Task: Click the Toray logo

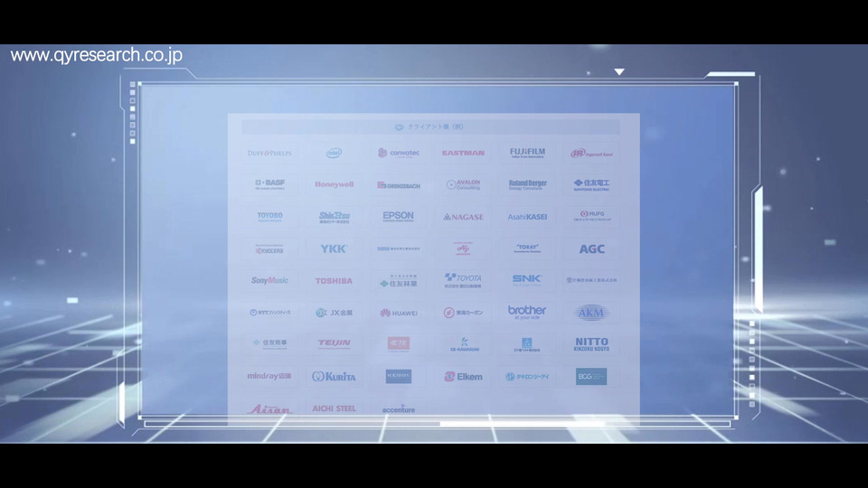Action: click(527, 249)
